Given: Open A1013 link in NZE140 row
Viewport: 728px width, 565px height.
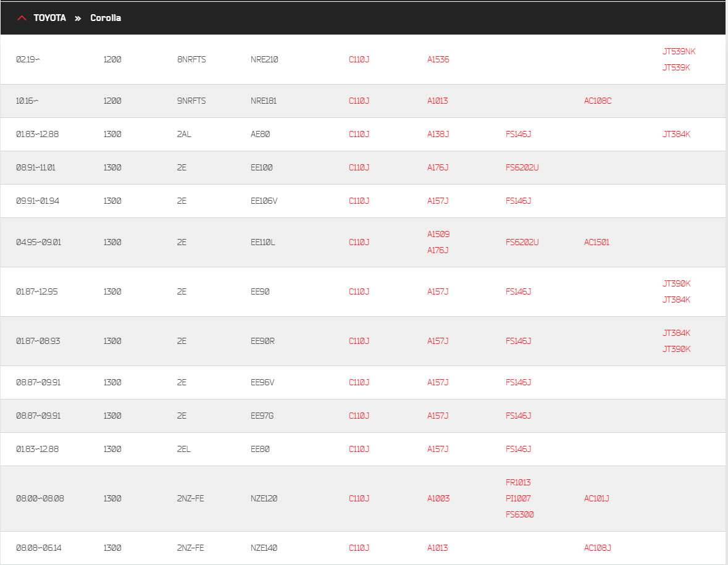Looking at the screenshot, I should (x=437, y=548).
